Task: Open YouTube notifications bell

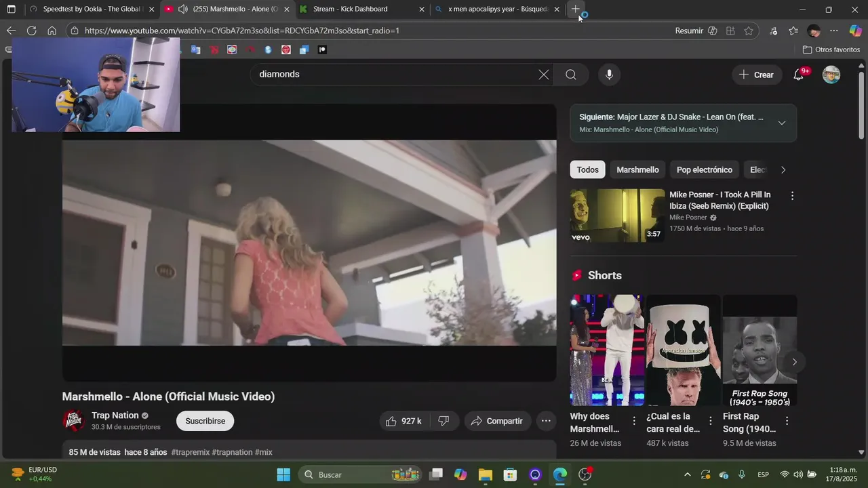Action: click(x=799, y=75)
